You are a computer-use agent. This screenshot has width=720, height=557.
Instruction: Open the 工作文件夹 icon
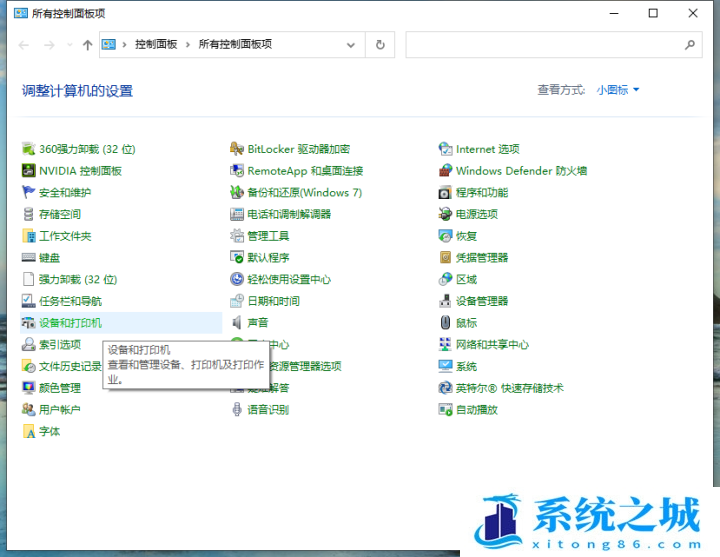pos(28,236)
